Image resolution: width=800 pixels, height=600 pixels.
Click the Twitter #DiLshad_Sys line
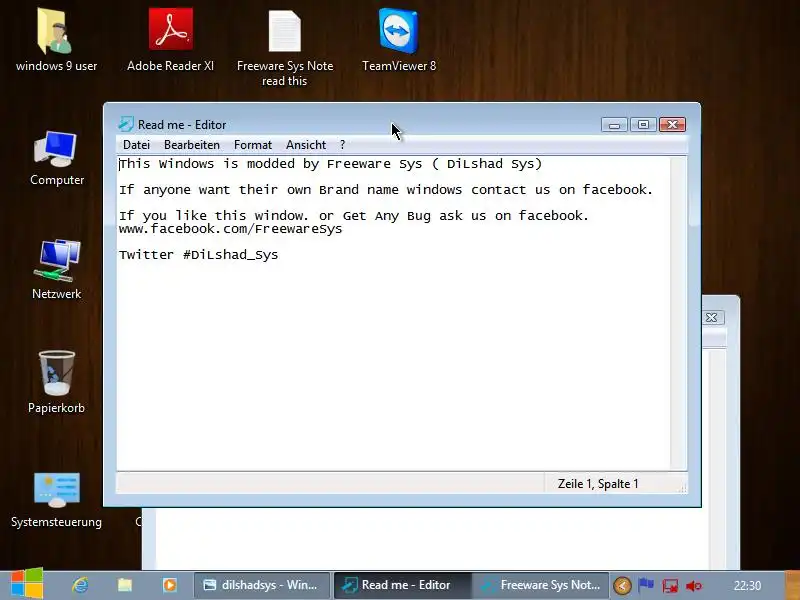(198, 255)
